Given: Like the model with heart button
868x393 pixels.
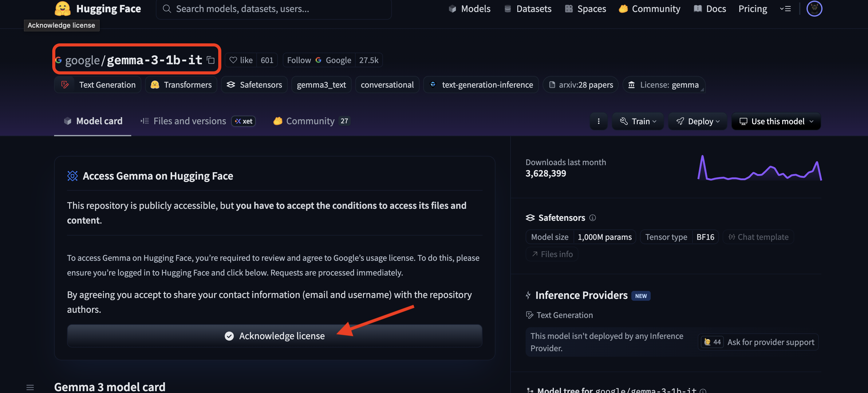Looking at the screenshot, I should tap(241, 60).
